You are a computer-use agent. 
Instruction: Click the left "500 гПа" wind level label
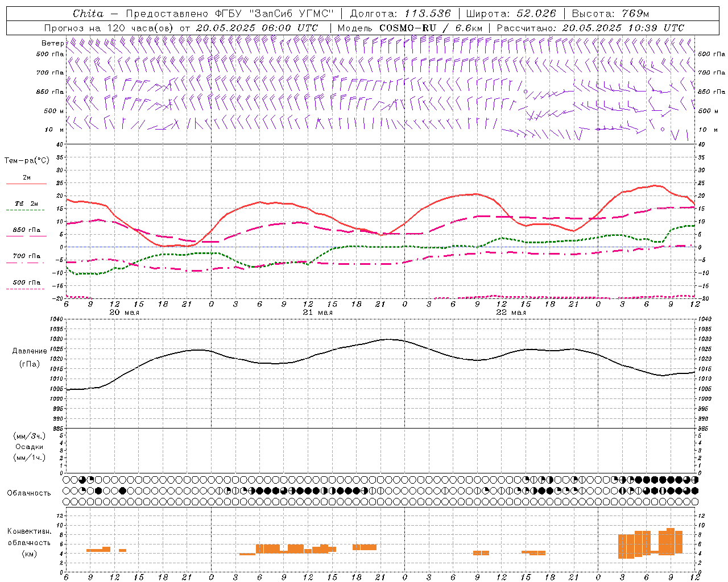coord(50,54)
